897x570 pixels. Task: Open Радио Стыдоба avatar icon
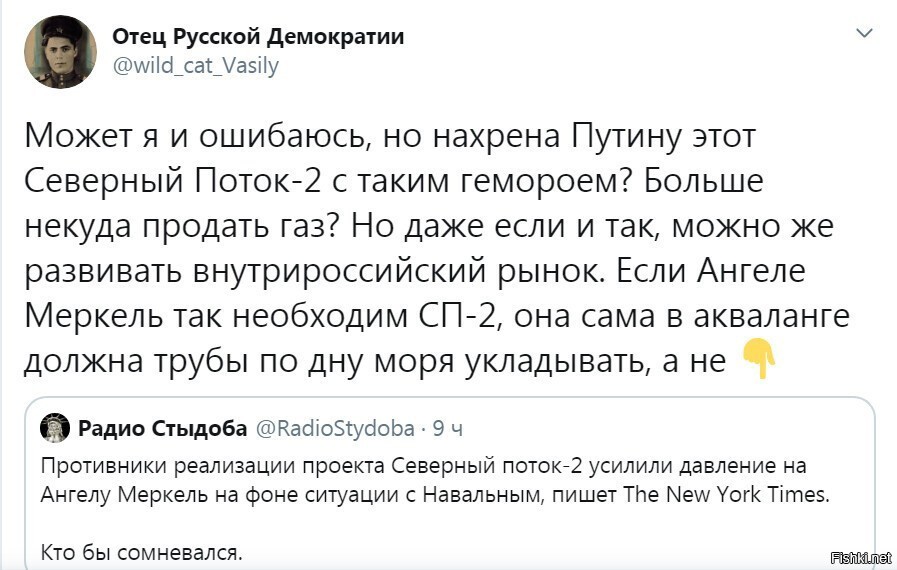click(54, 428)
